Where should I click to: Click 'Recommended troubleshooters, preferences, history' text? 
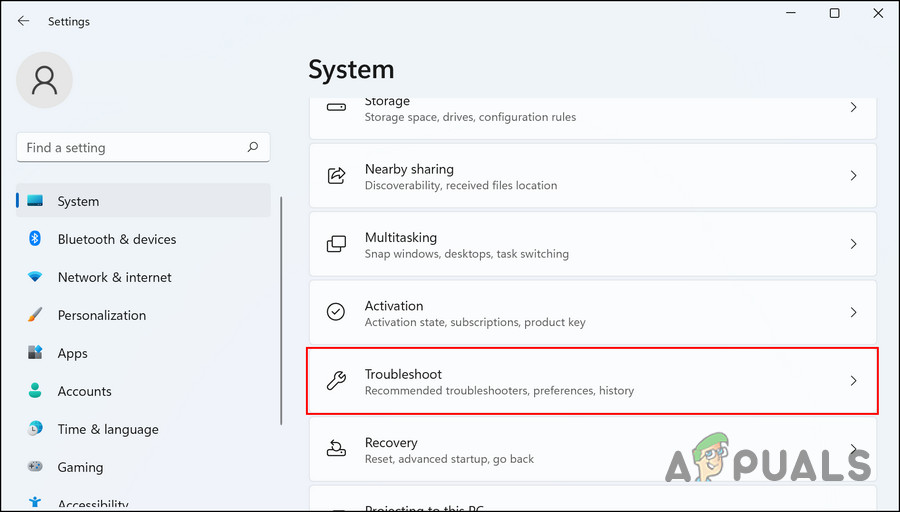(499, 391)
